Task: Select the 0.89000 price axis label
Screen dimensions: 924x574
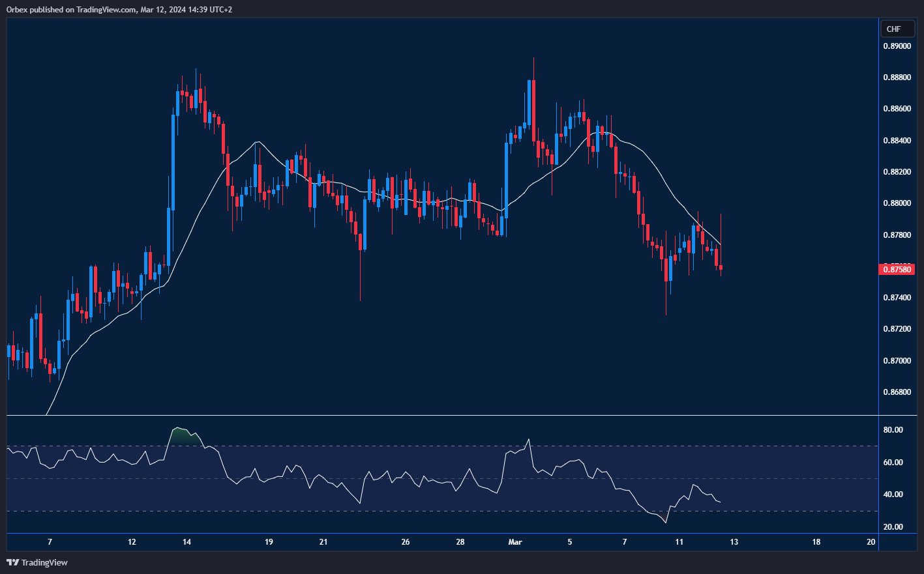Action: coord(897,46)
